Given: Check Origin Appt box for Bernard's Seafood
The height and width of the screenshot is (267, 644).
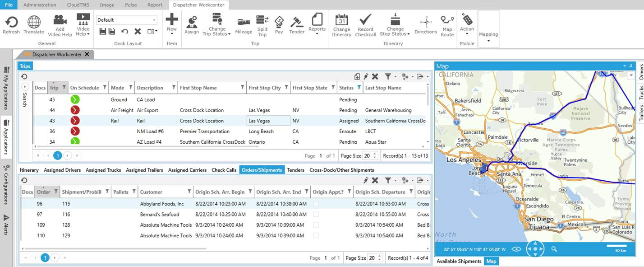Looking at the screenshot, I should [x=316, y=215].
